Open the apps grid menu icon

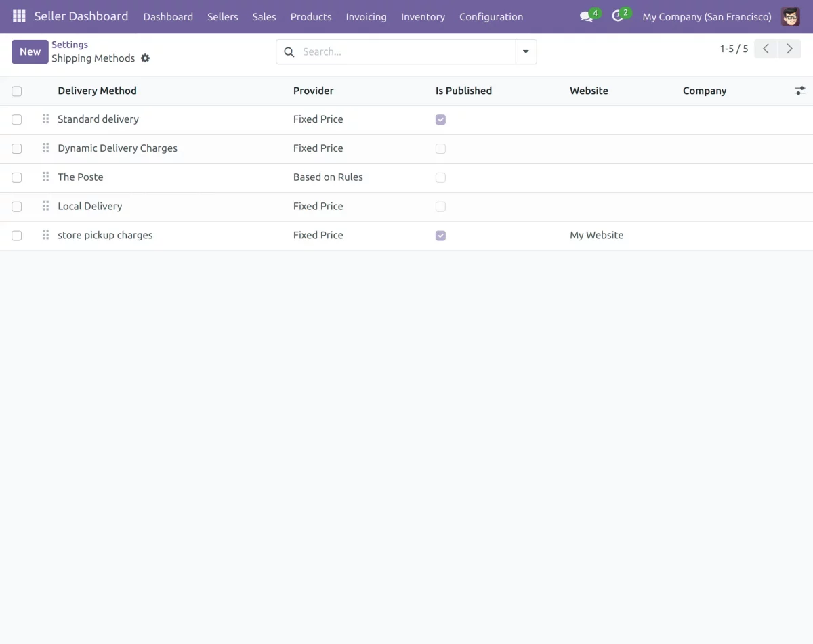[19, 16]
